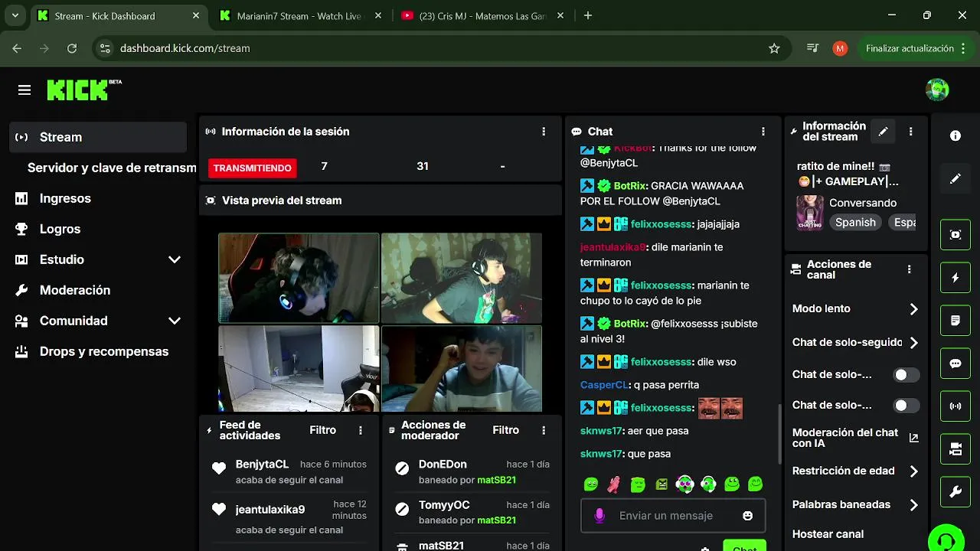
Task: Toggle the channel actions camera icon in right sidebar
Action: click(x=955, y=449)
